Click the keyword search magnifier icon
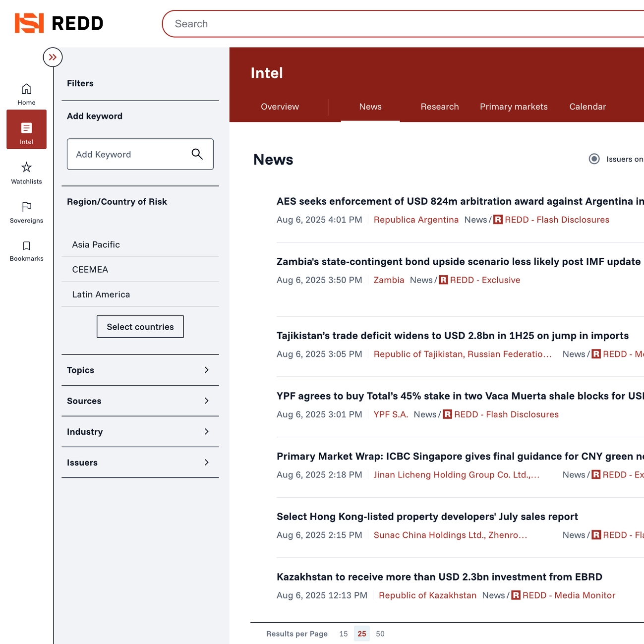Viewport: 644px width, 644px height. 197,154
